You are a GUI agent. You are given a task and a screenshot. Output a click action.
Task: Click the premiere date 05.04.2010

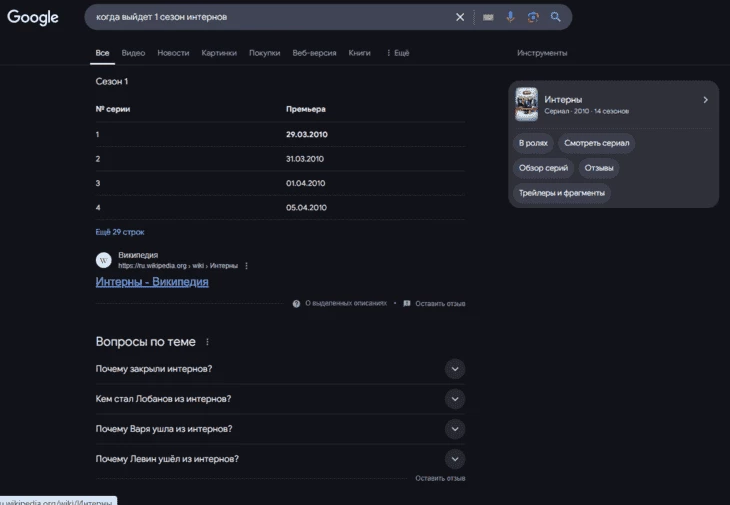[x=306, y=208]
